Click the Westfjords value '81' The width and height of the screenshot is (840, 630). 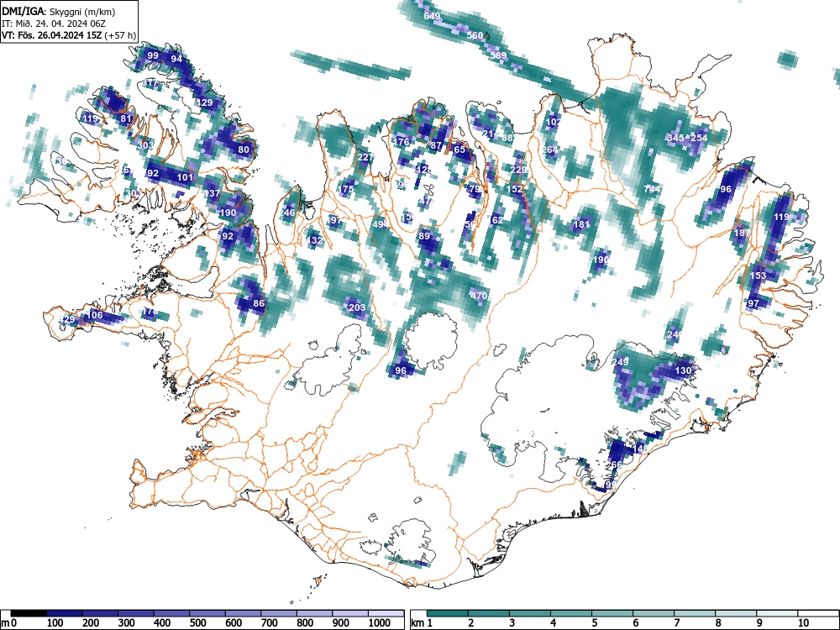(126, 119)
